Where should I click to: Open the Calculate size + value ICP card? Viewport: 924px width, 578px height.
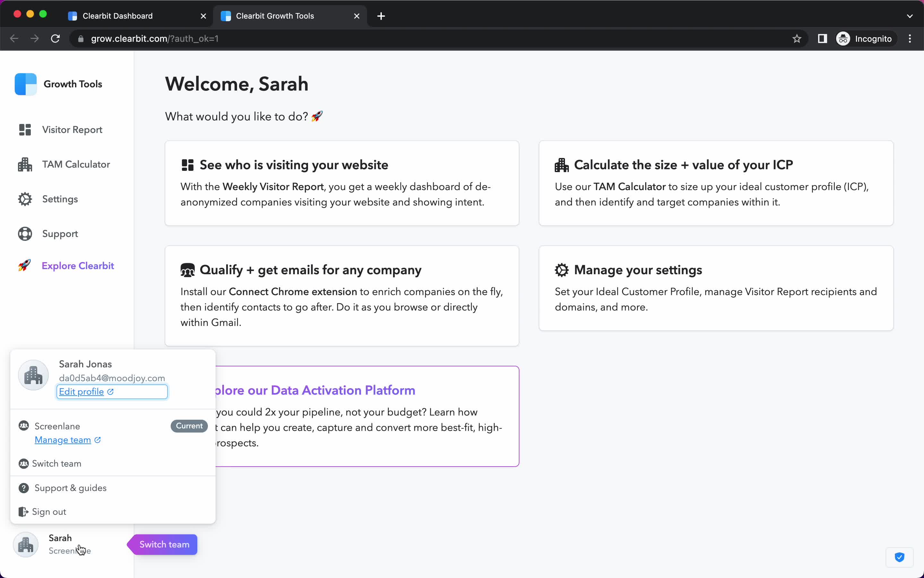(x=716, y=183)
